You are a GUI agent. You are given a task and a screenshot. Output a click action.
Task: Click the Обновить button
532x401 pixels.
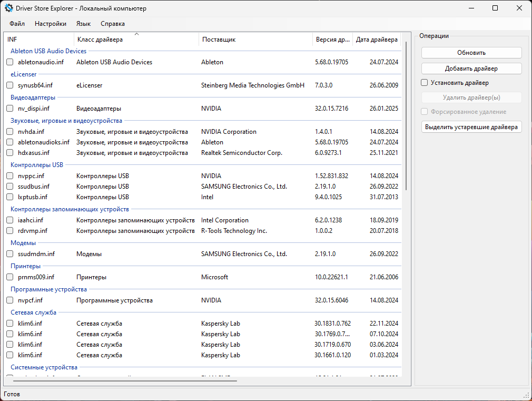pyautogui.click(x=471, y=53)
